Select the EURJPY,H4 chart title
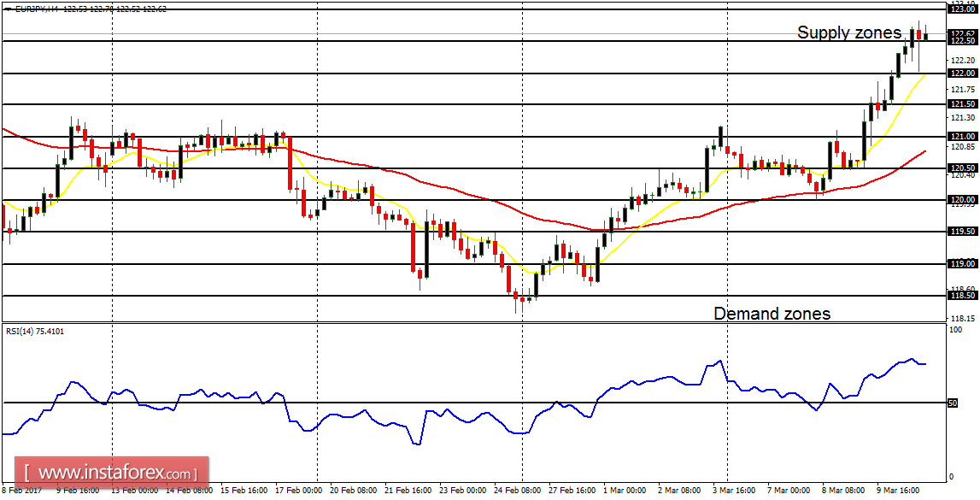The image size is (980, 500). [x=34, y=8]
